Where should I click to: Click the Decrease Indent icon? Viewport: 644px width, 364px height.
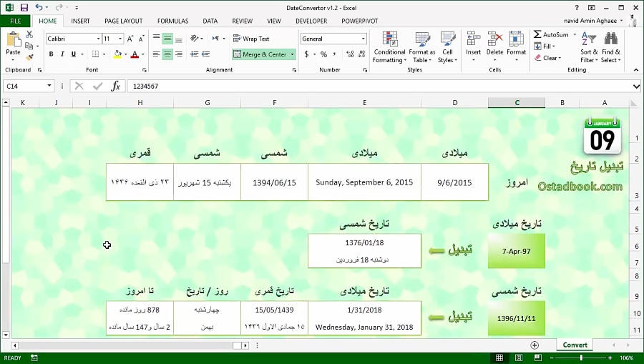[194, 54]
